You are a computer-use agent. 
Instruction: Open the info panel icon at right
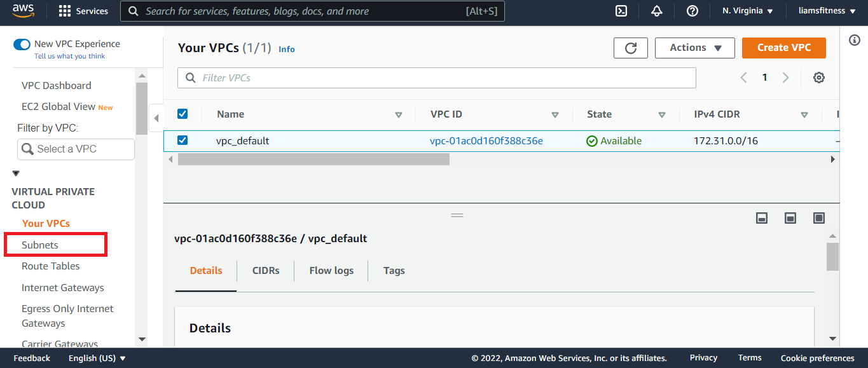[x=855, y=40]
